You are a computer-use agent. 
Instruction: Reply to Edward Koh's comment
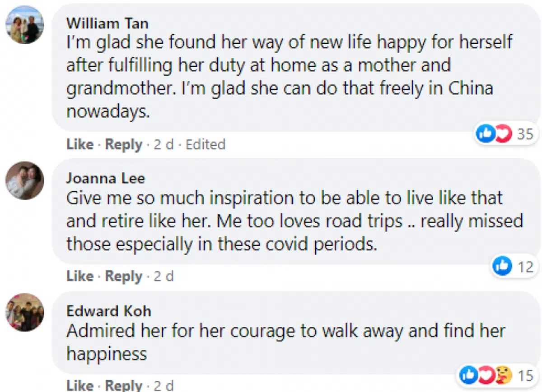(x=123, y=386)
